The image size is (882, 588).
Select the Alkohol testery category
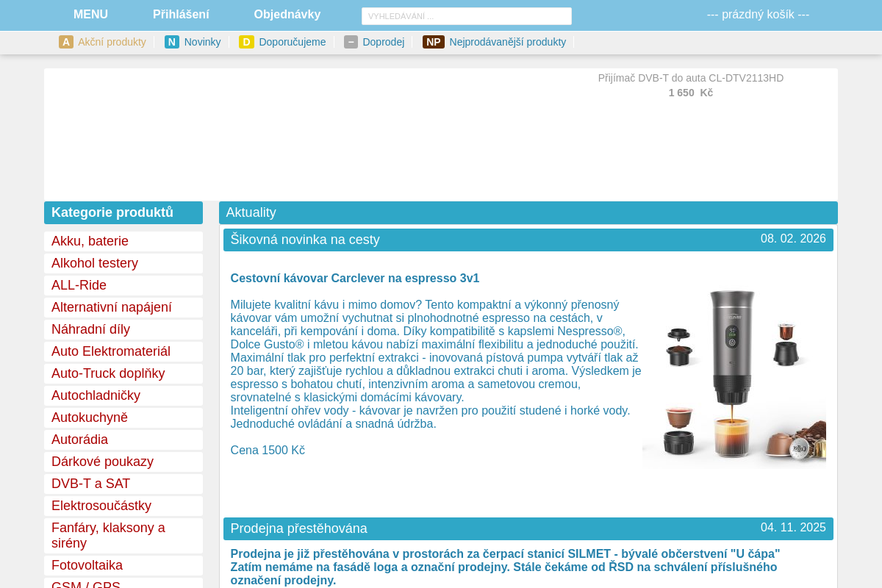[95, 263]
